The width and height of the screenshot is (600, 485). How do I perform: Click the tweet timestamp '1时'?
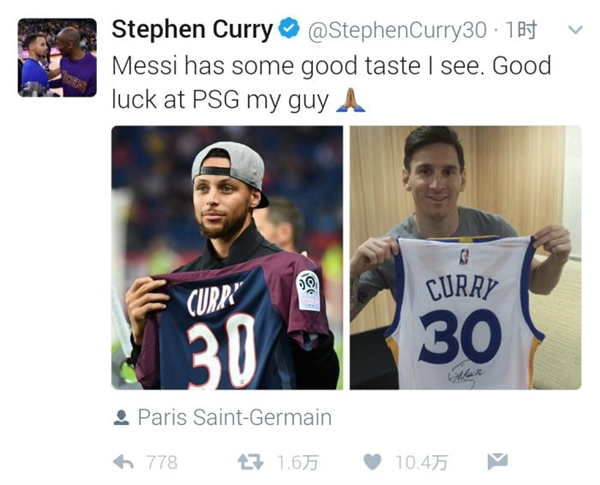(523, 31)
